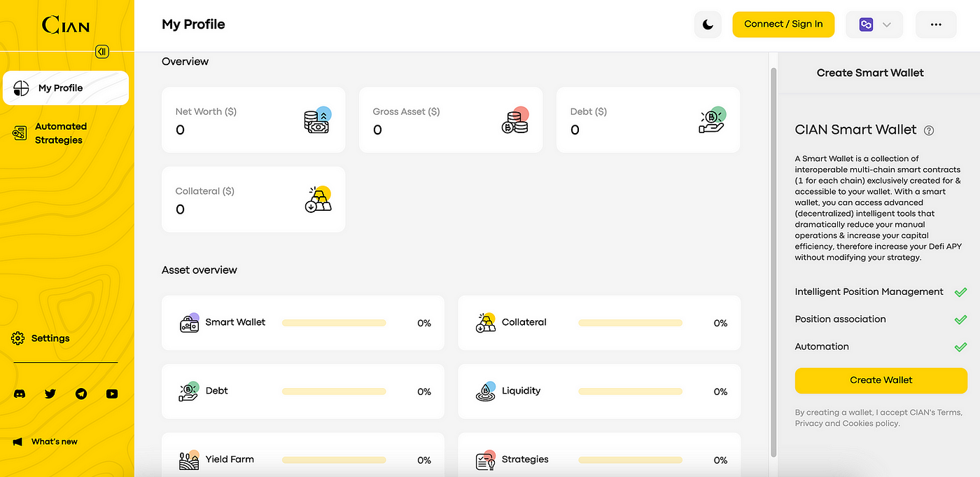
Task: Open the more options ellipsis menu
Action: pos(936,25)
